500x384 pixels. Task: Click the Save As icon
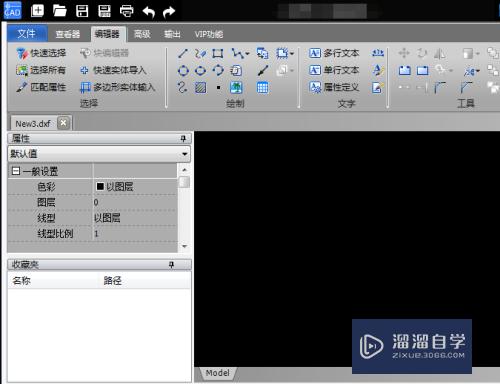[104, 11]
